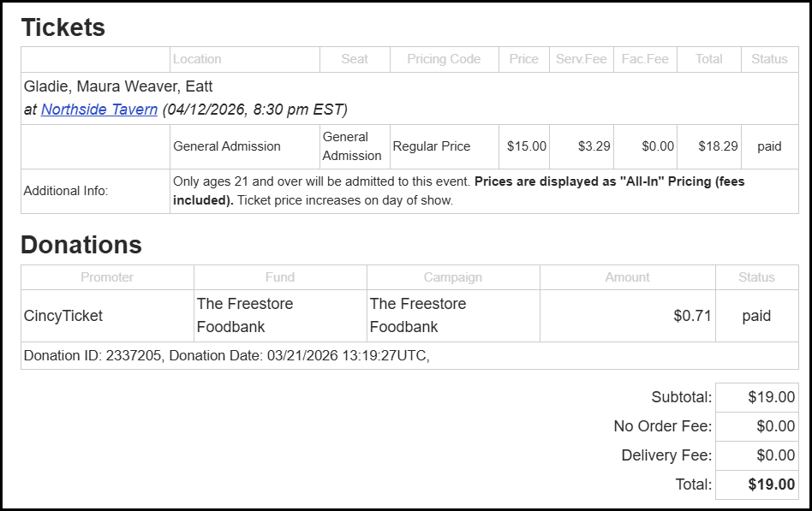Click the Additional Info label
The width and height of the screenshot is (812, 511).
(66, 191)
